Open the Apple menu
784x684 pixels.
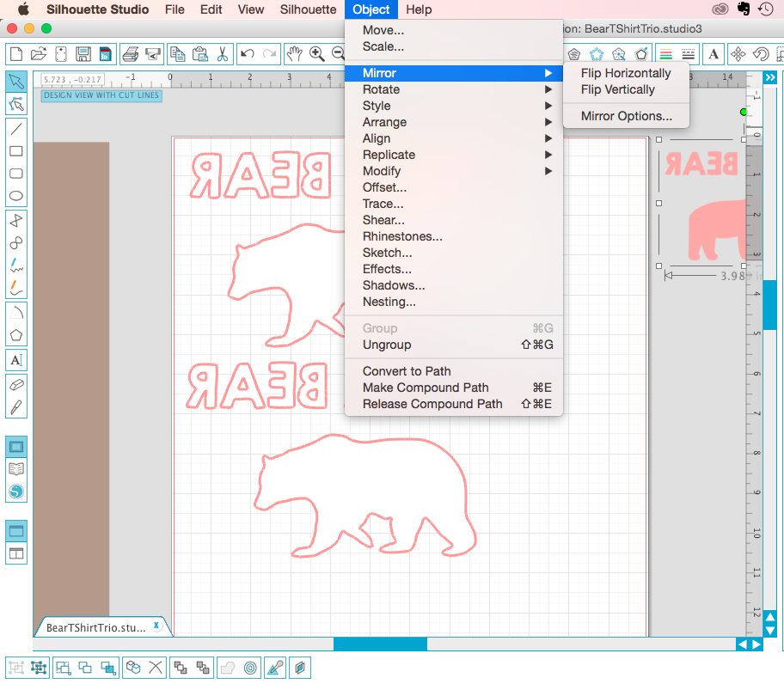point(23,9)
